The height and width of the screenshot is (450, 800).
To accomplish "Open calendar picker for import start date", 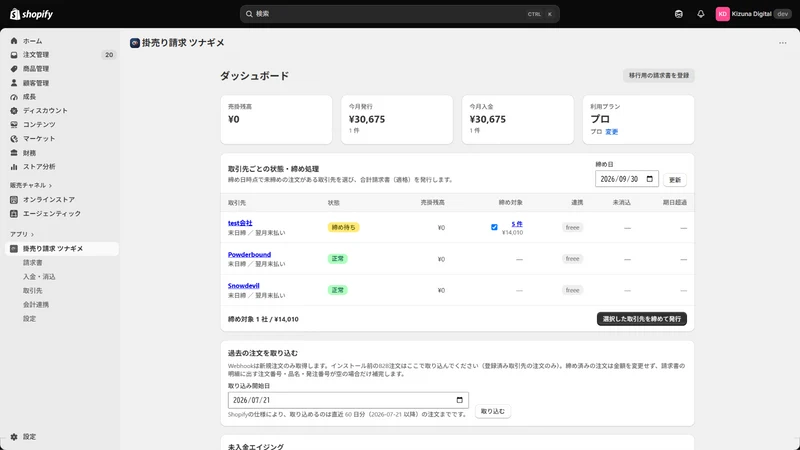I will coord(459,400).
